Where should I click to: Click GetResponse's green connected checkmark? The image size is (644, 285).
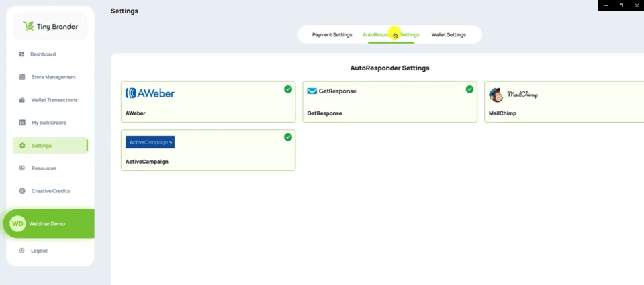[469, 89]
